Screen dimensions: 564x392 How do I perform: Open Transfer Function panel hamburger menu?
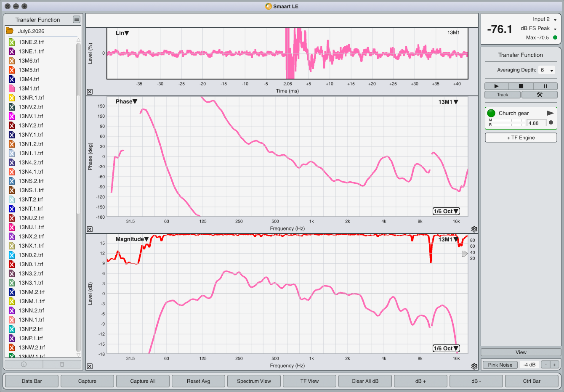(x=76, y=19)
